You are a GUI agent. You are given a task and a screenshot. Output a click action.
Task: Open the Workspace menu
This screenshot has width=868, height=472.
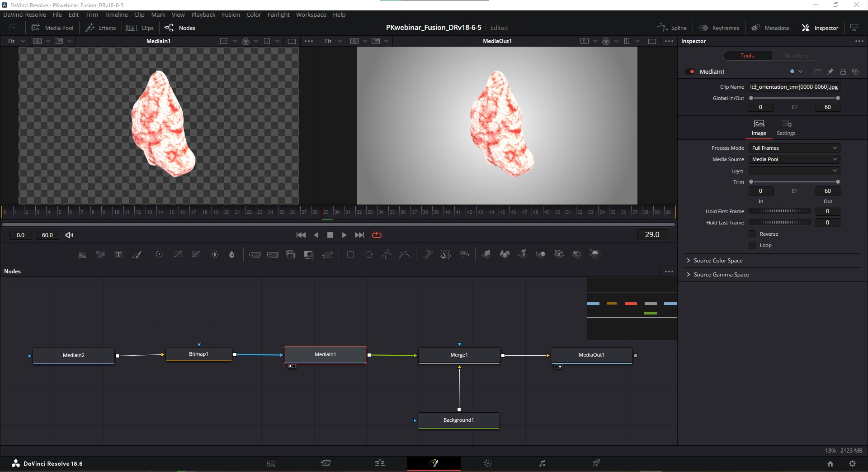(311, 14)
